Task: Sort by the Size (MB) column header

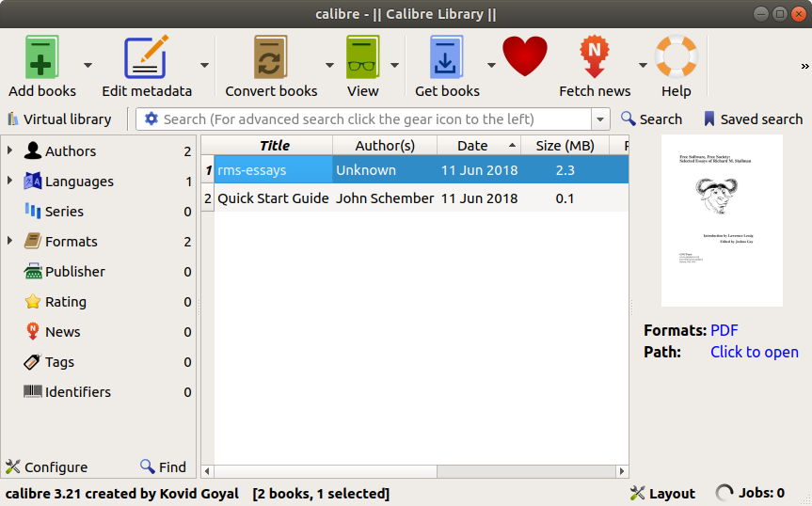Action: tap(565, 146)
